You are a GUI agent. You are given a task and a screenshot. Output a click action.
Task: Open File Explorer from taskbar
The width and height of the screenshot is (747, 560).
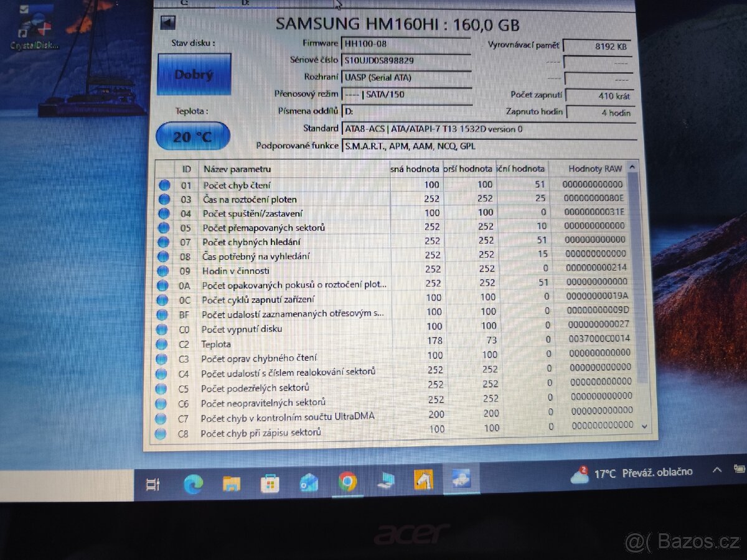point(231,484)
